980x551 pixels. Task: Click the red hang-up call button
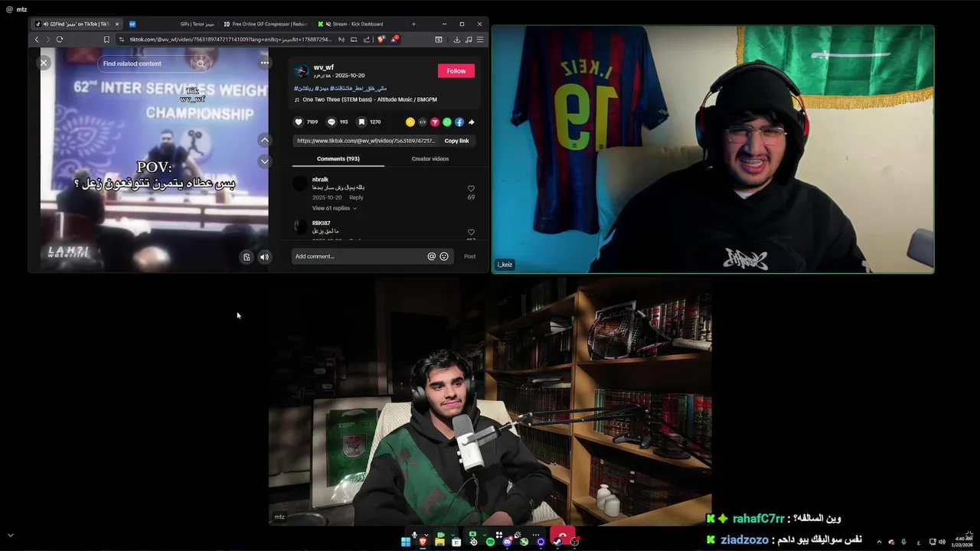[x=562, y=534]
